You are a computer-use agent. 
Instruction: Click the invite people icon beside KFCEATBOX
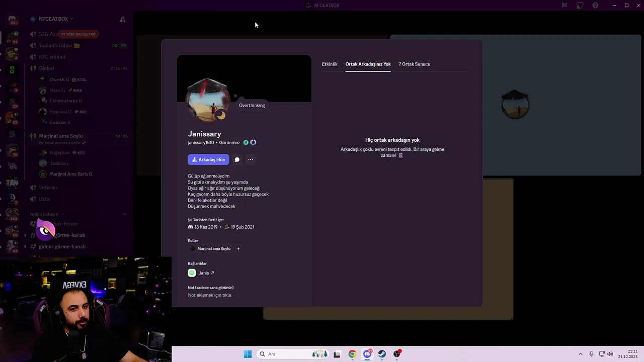click(x=122, y=19)
